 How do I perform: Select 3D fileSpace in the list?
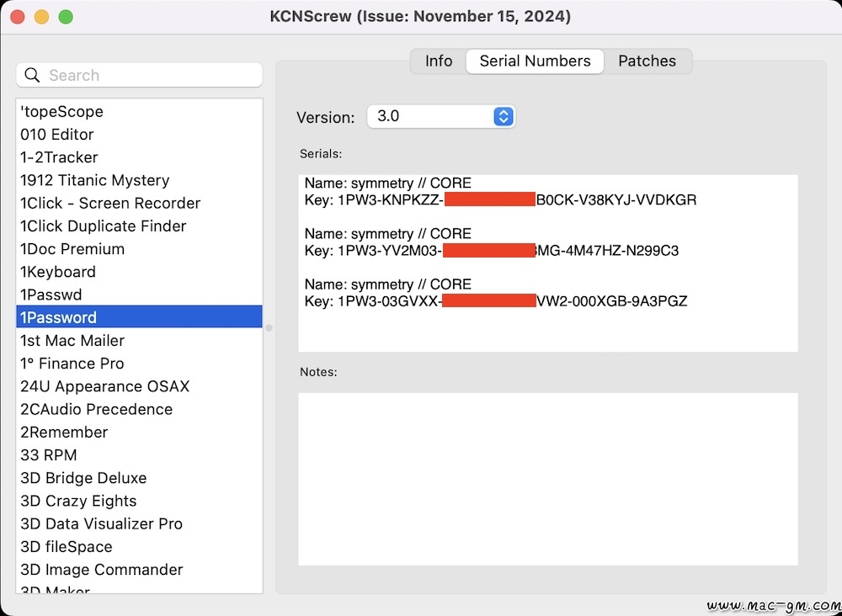[x=140, y=547]
